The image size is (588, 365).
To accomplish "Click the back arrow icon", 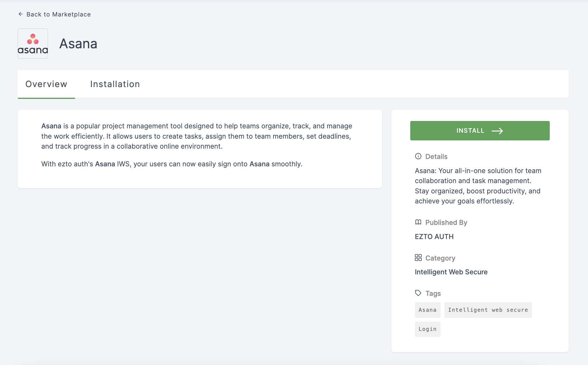I will click(x=21, y=14).
